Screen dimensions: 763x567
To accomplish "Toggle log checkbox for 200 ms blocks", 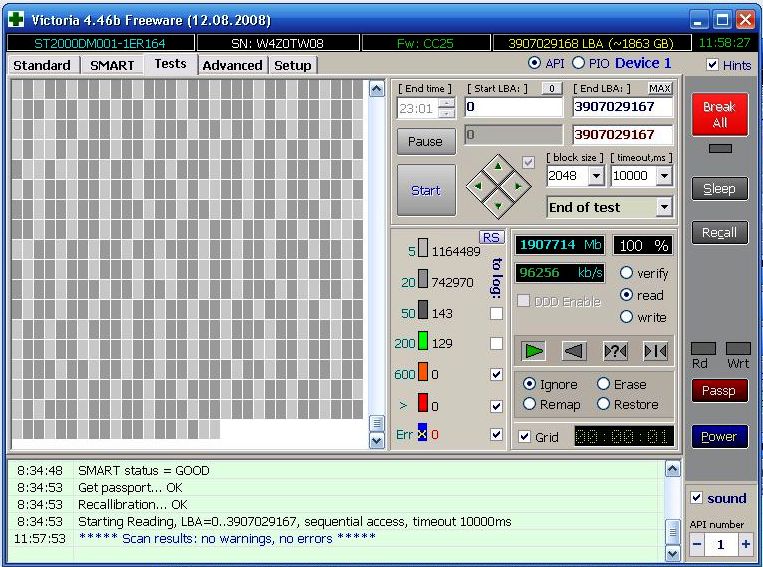I will [496, 344].
